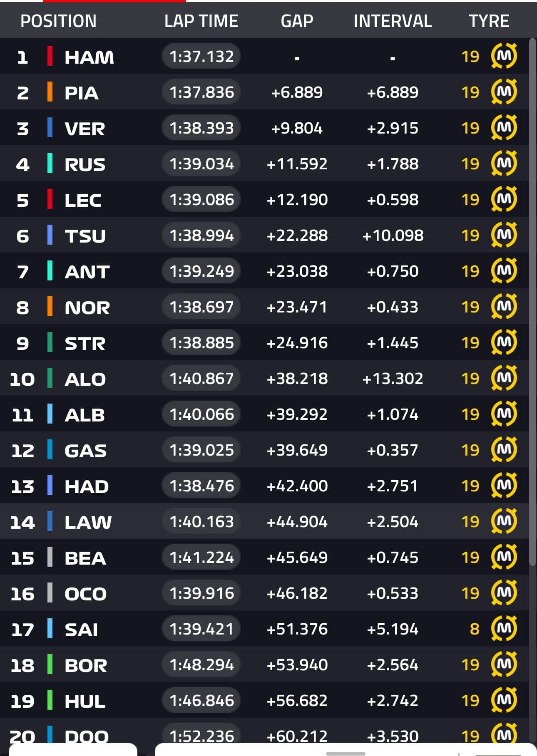Click the medium tyre icon for ALO
The width and height of the screenshot is (537, 756).
tap(504, 378)
